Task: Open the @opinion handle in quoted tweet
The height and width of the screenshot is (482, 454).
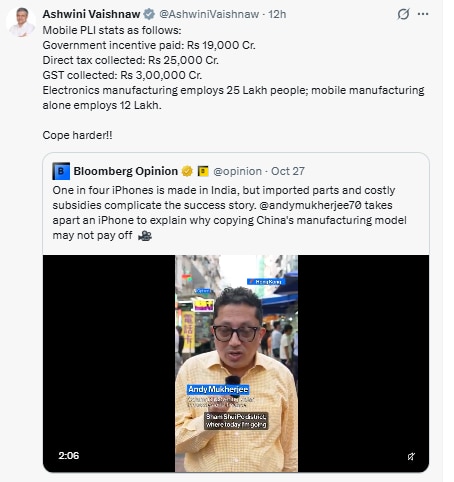Action: click(237, 171)
